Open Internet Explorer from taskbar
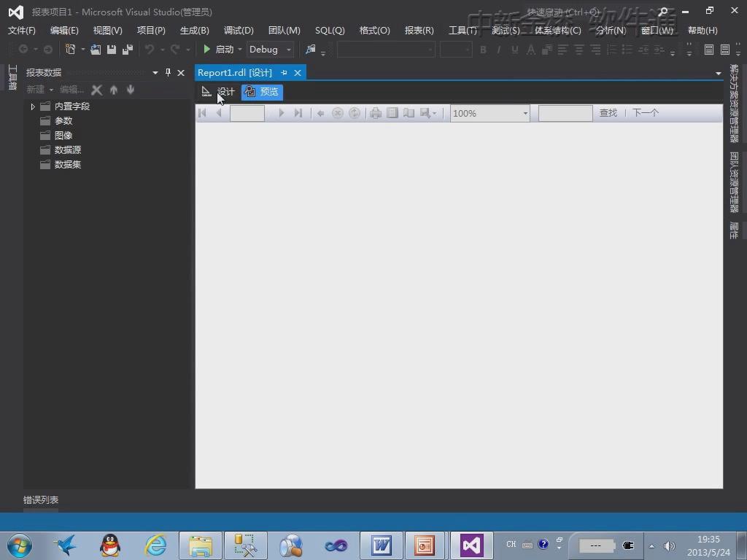 point(156,545)
